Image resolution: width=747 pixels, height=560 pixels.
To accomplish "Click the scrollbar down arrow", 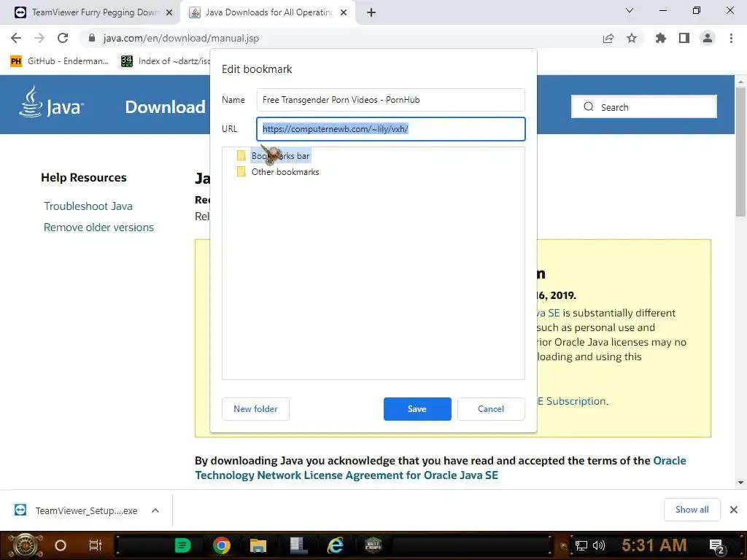I will (x=741, y=483).
